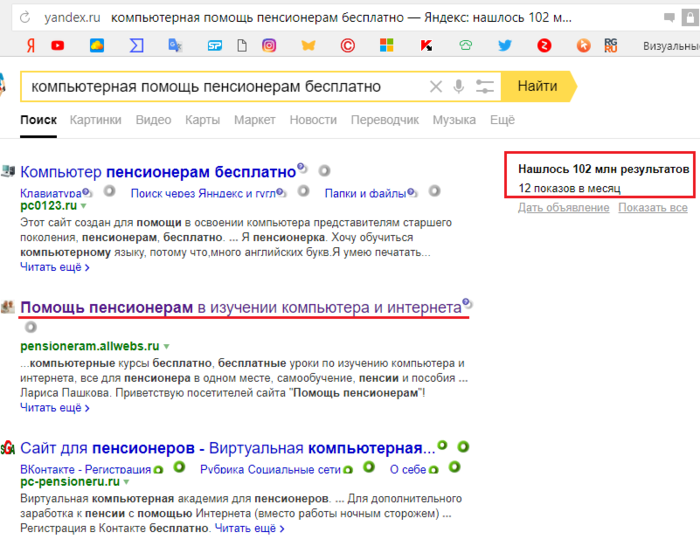The width and height of the screenshot is (700, 546).
Task: Switch to the 'Музыка' tab
Action: tap(454, 120)
